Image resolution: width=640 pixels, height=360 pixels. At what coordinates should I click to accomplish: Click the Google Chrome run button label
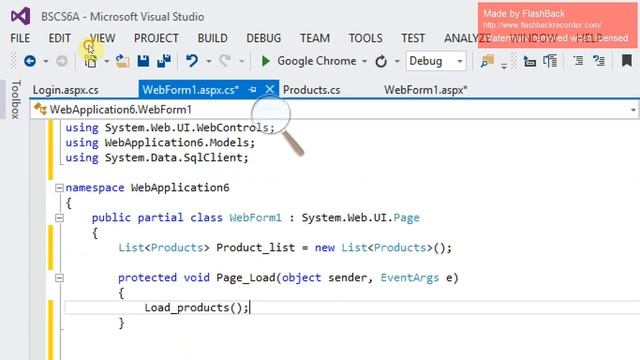coord(317,61)
